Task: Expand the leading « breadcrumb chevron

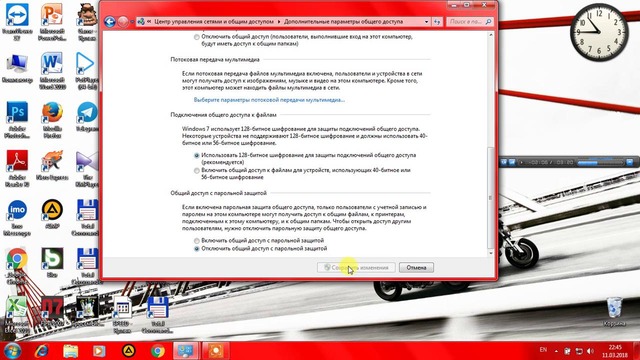Action: [x=149, y=22]
